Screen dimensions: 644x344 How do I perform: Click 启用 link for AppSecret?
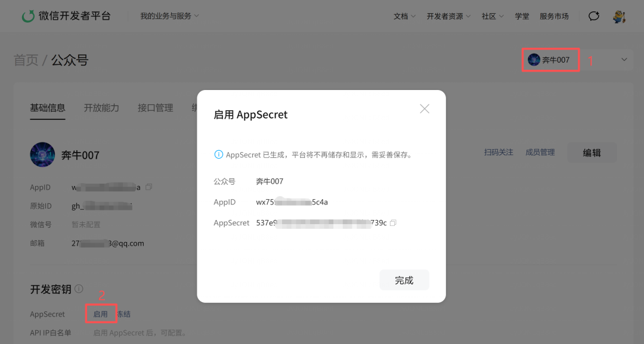click(x=100, y=314)
